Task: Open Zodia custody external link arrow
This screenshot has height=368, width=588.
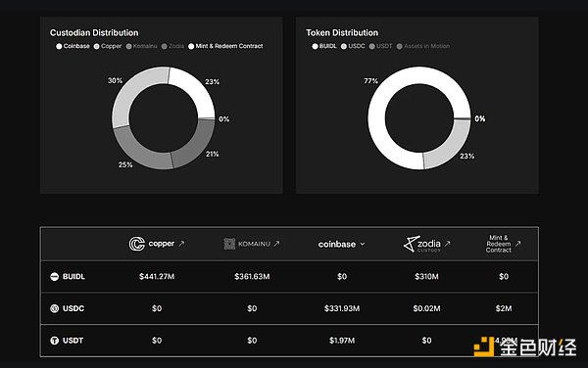Action: [x=447, y=244]
